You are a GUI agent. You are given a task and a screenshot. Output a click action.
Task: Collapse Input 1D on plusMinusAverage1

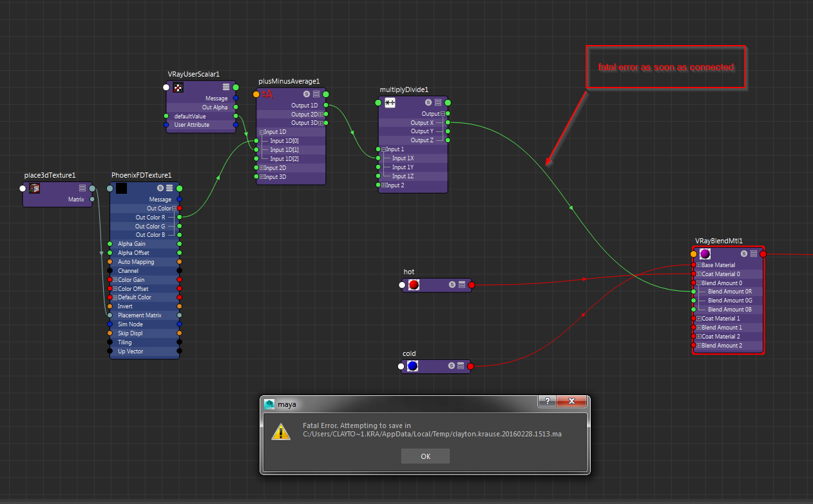(x=262, y=132)
